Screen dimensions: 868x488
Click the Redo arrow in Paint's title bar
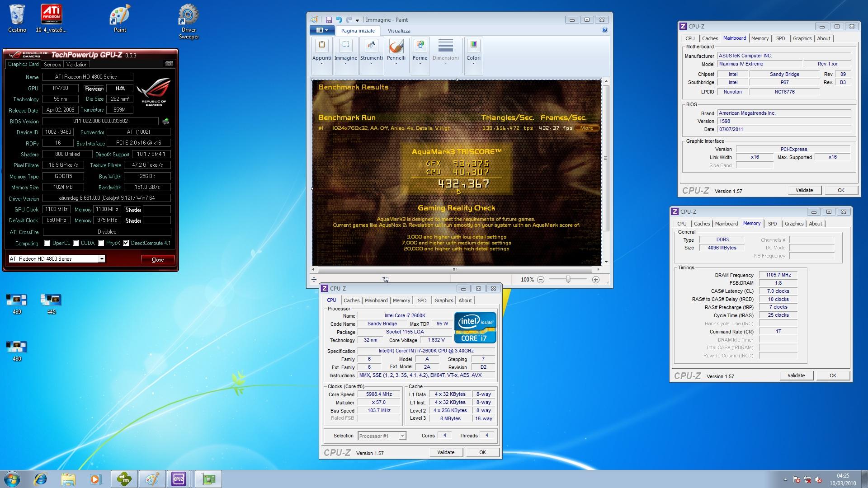(x=349, y=20)
